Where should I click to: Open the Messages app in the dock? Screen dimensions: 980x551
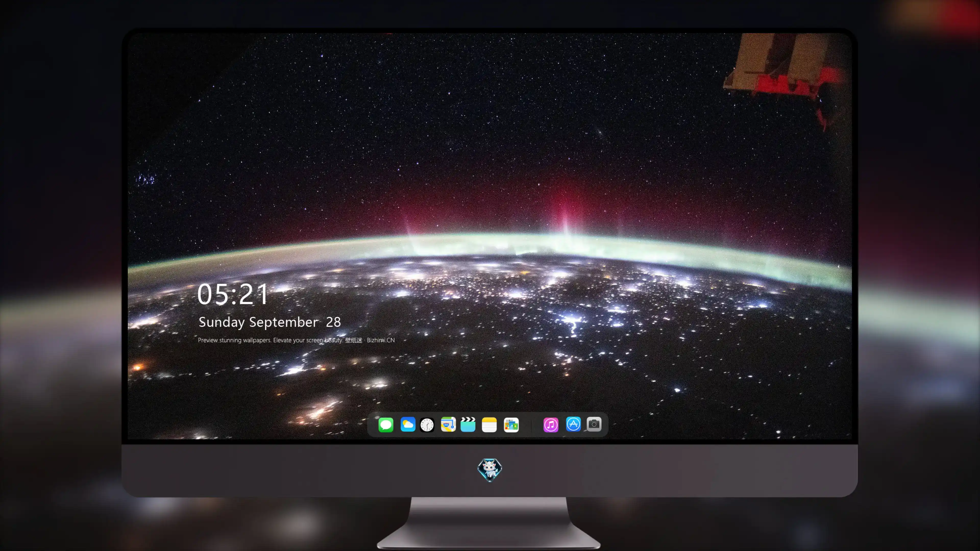[x=386, y=425]
